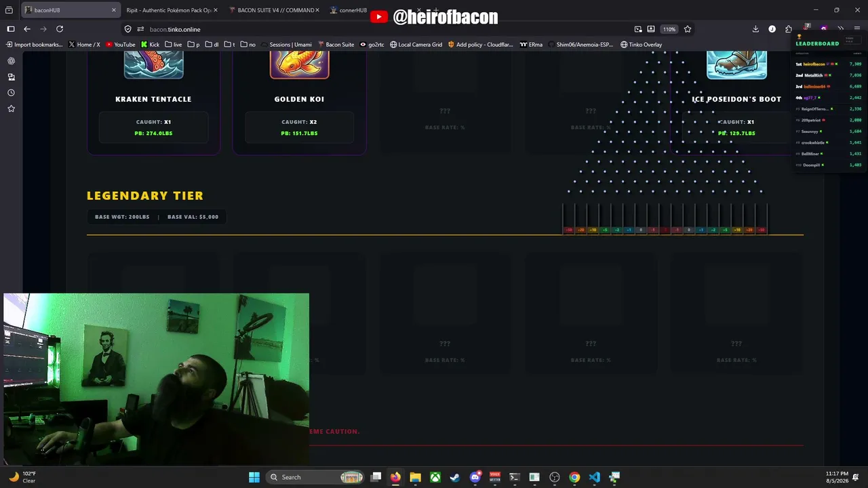Click the Legendary Tier heading

click(x=145, y=195)
